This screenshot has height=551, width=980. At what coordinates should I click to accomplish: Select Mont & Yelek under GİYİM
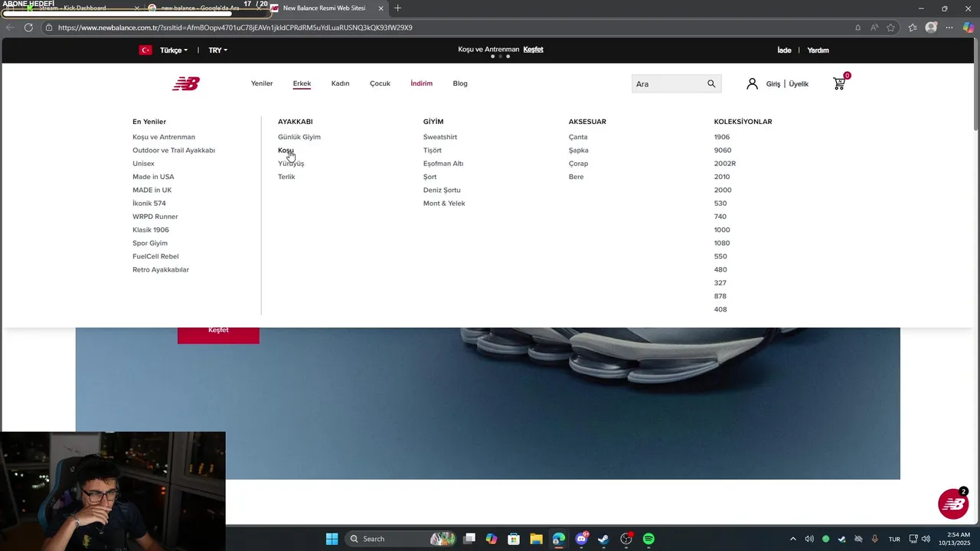[x=444, y=204]
